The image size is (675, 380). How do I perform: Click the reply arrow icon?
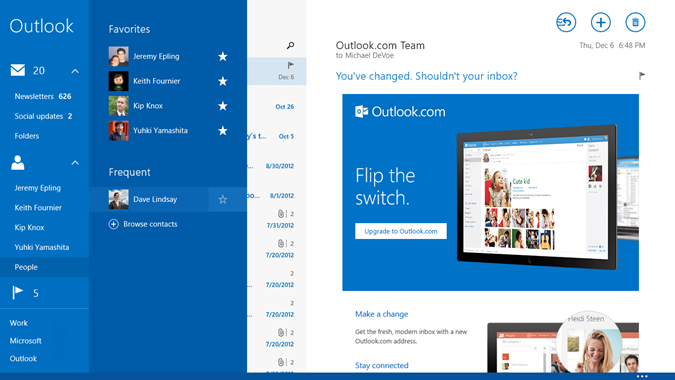[566, 22]
